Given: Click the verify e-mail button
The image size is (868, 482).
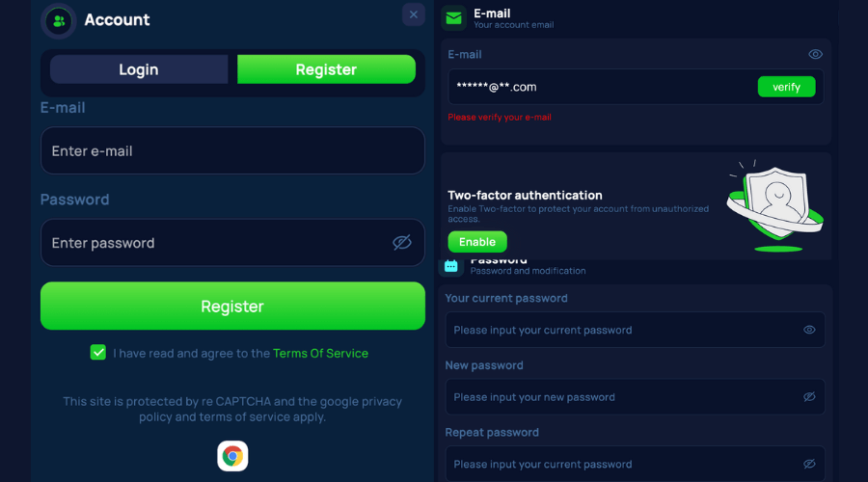Looking at the screenshot, I should point(786,87).
